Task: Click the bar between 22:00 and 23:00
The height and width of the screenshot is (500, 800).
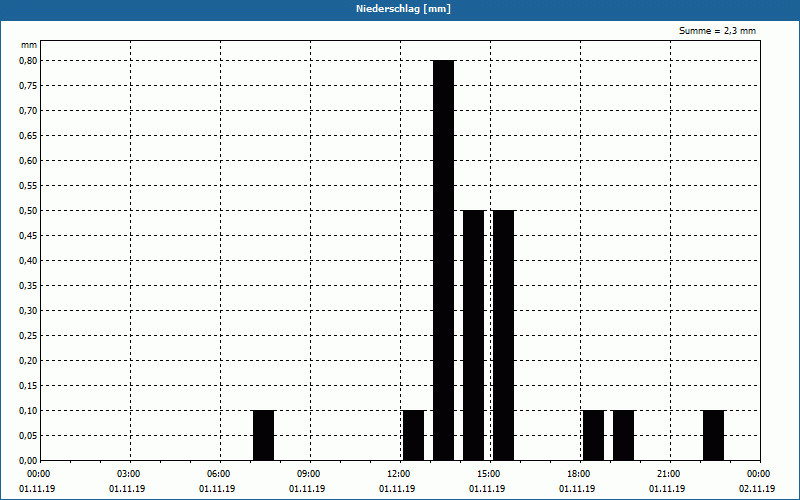Action: click(x=713, y=435)
